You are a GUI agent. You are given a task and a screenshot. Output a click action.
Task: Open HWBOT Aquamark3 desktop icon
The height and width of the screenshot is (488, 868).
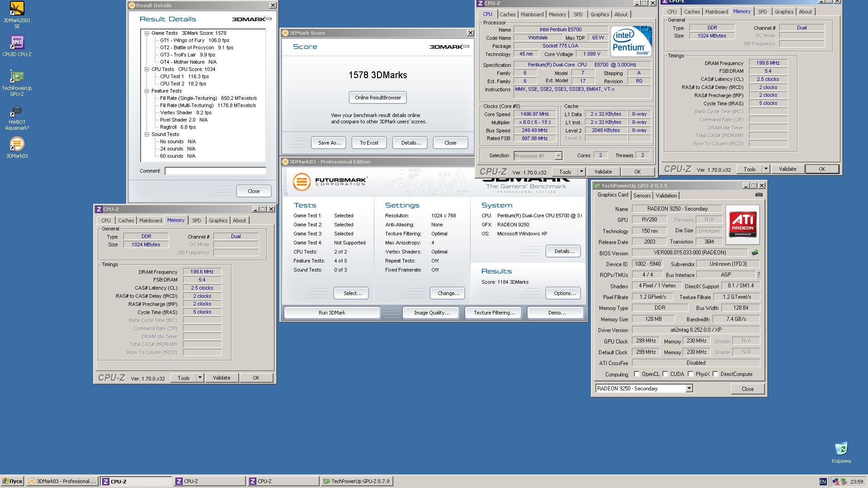[x=17, y=117]
